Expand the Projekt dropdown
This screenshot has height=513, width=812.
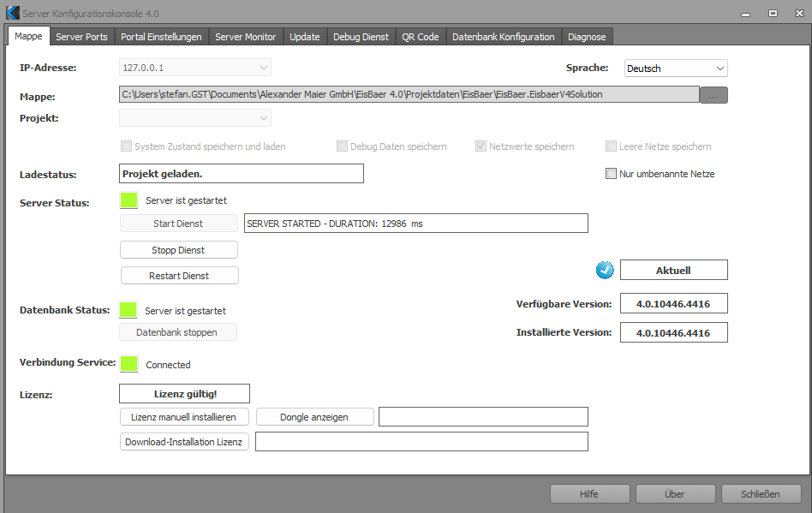click(x=195, y=118)
